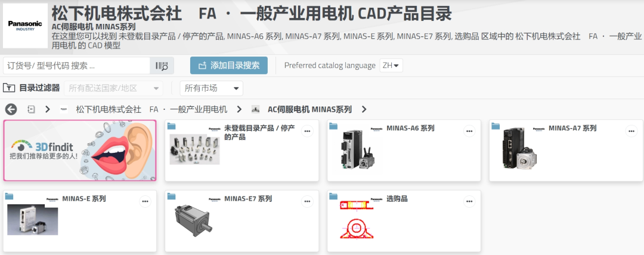The width and height of the screenshot is (644, 255).
Task: Expand the chevron after the root icon
Action: (x=48, y=109)
